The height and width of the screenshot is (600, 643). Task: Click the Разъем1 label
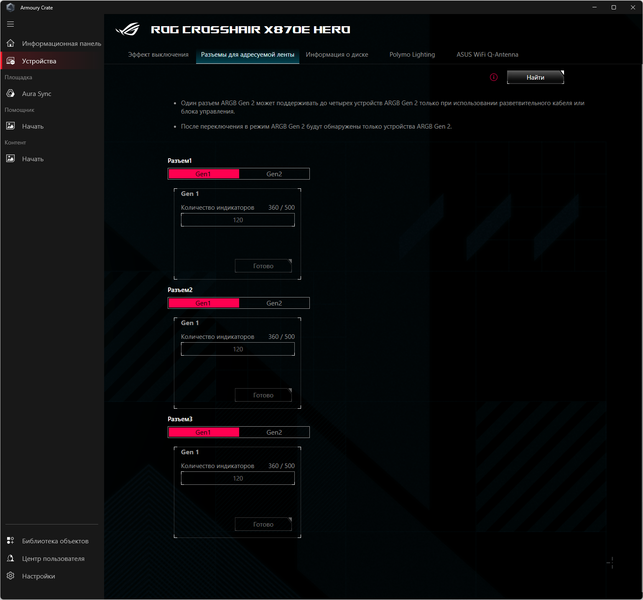[180, 160]
